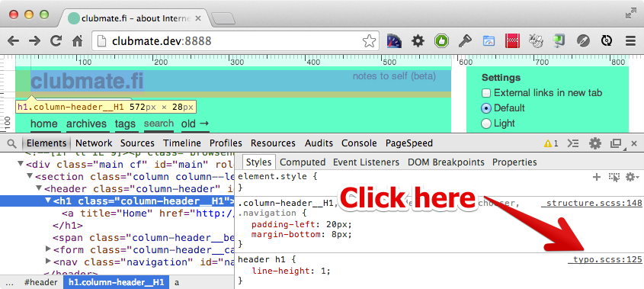
Task: Click the circular sync arrows extension
Action: click(607, 40)
